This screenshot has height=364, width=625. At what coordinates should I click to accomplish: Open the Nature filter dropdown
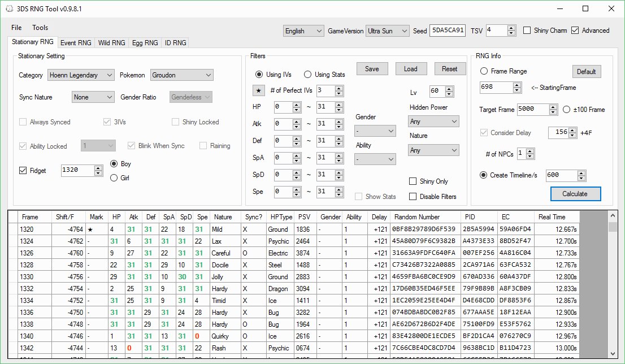point(433,150)
